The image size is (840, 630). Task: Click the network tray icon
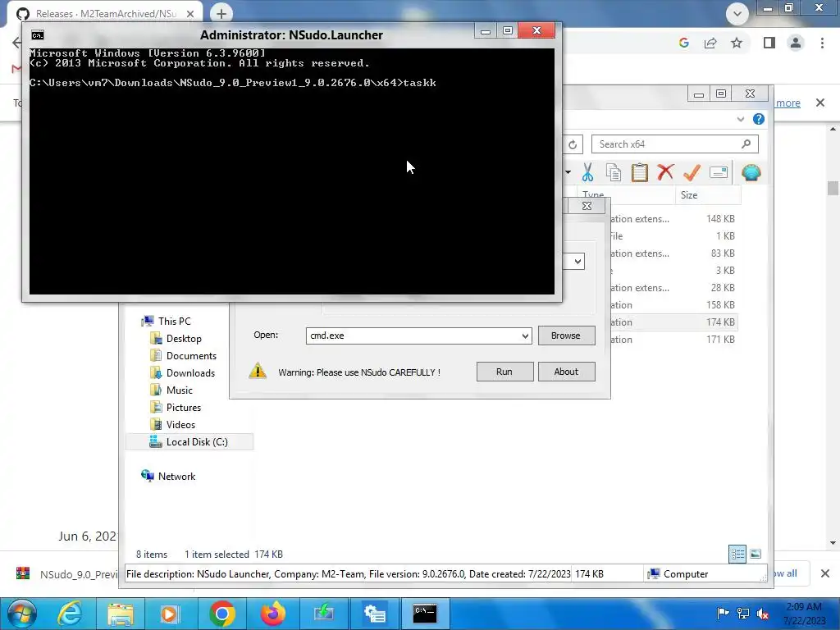743,614
